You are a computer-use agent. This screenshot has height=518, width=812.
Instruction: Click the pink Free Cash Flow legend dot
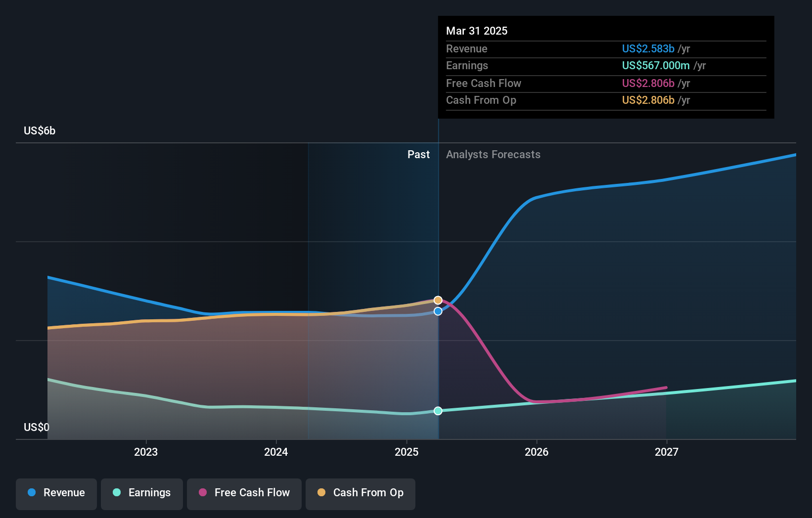(203, 492)
